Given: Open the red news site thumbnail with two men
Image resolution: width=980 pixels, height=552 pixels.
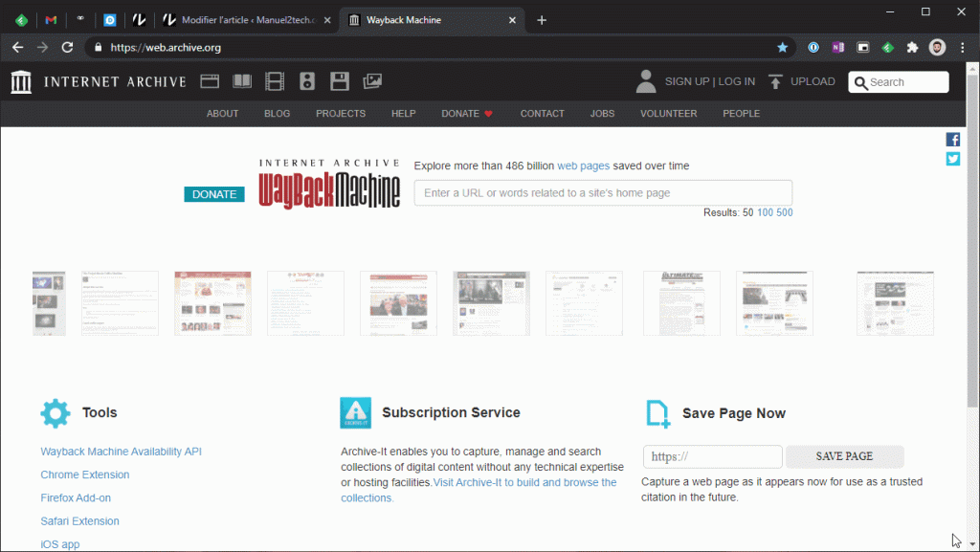Looking at the screenshot, I should pyautogui.click(x=398, y=303).
